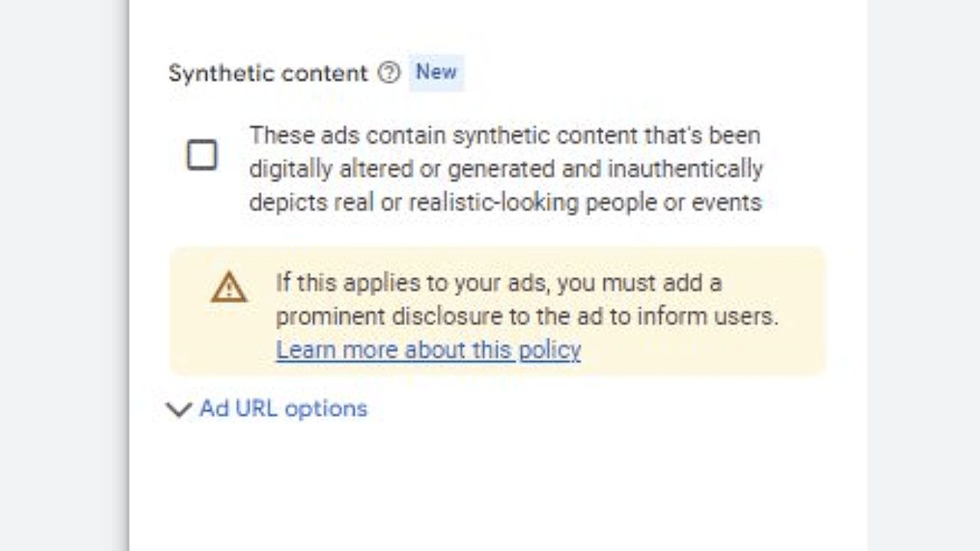Click 'If this applies to your ads' notice text
Screen dimensions: 980x551
pos(498,283)
